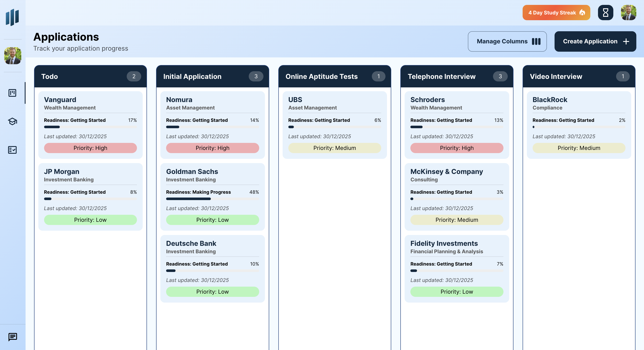Click the Todo column count badge

[134, 76]
